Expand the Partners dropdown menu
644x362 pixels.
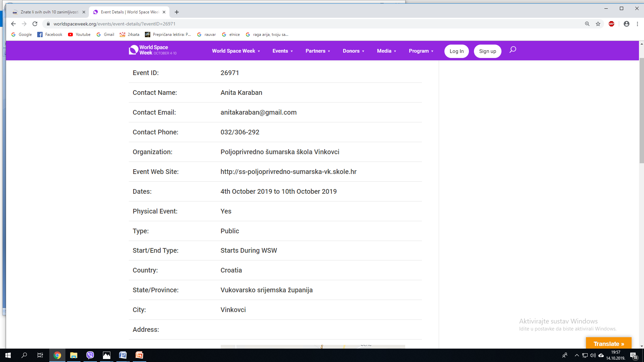318,51
